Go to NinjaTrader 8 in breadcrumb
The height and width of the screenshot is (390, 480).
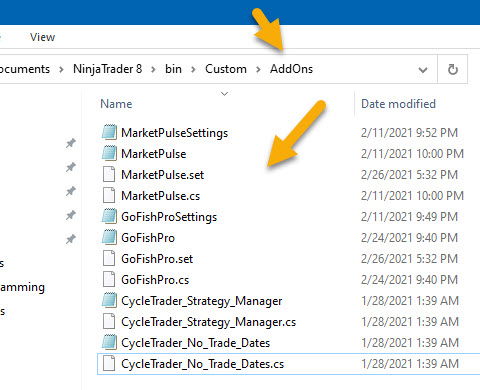[x=107, y=69]
